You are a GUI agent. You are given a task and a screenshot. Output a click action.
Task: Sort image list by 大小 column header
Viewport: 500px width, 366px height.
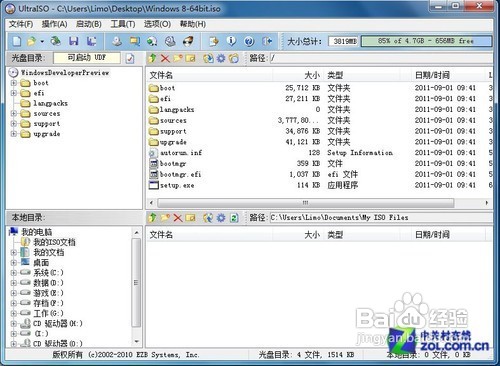(x=299, y=75)
